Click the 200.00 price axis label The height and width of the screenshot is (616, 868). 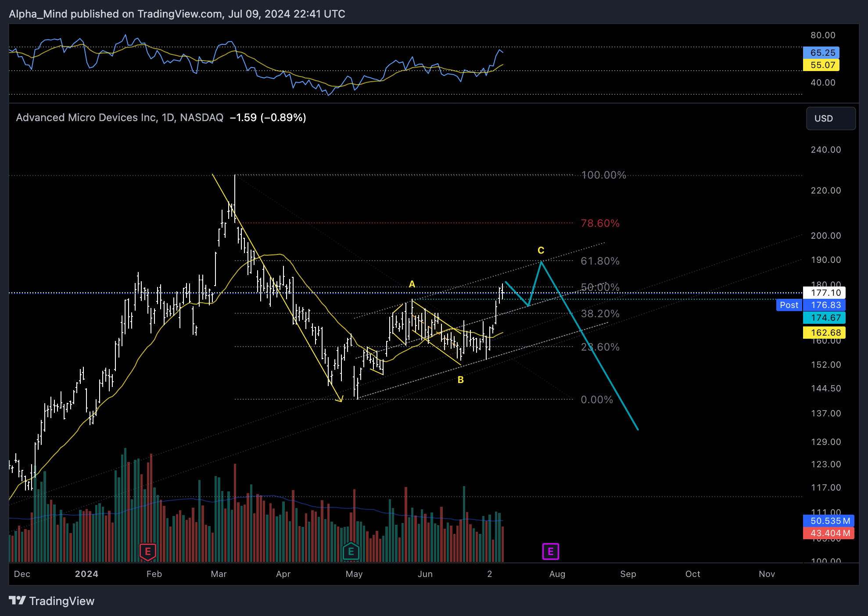[826, 236]
